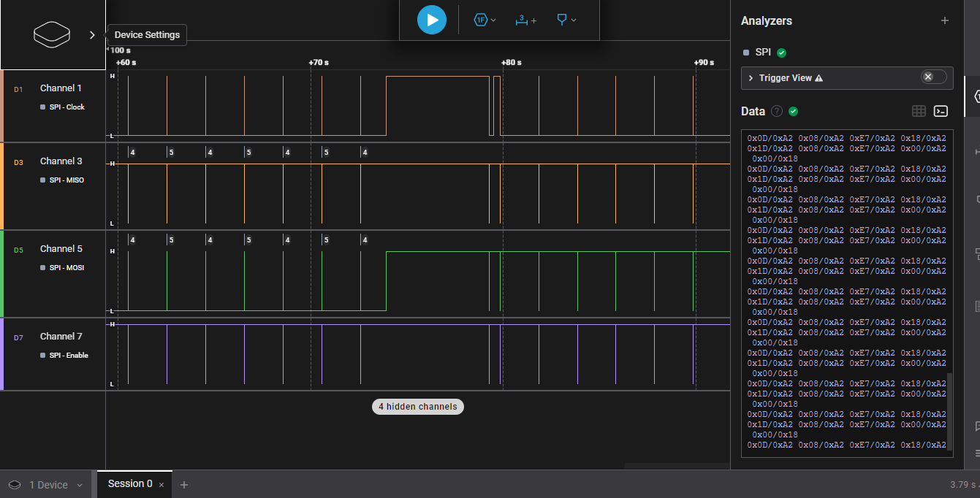Switch Data panel to table view
The height and width of the screenshot is (498, 980).
tap(919, 111)
